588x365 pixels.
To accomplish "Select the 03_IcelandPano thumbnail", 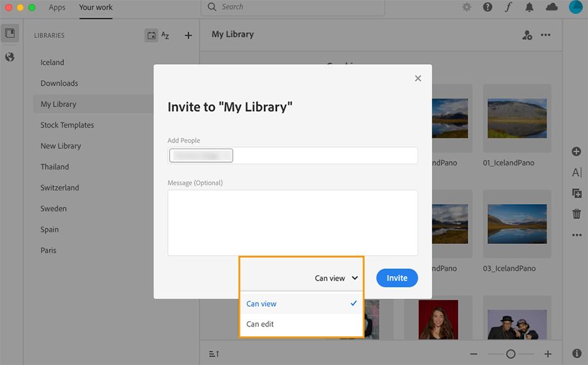I will tap(517, 224).
